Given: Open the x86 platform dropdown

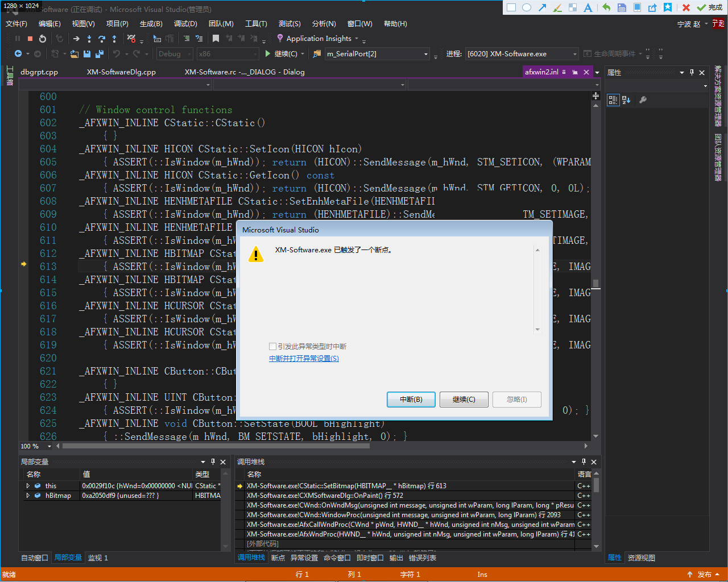Looking at the screenshot, I should point(227,53).
